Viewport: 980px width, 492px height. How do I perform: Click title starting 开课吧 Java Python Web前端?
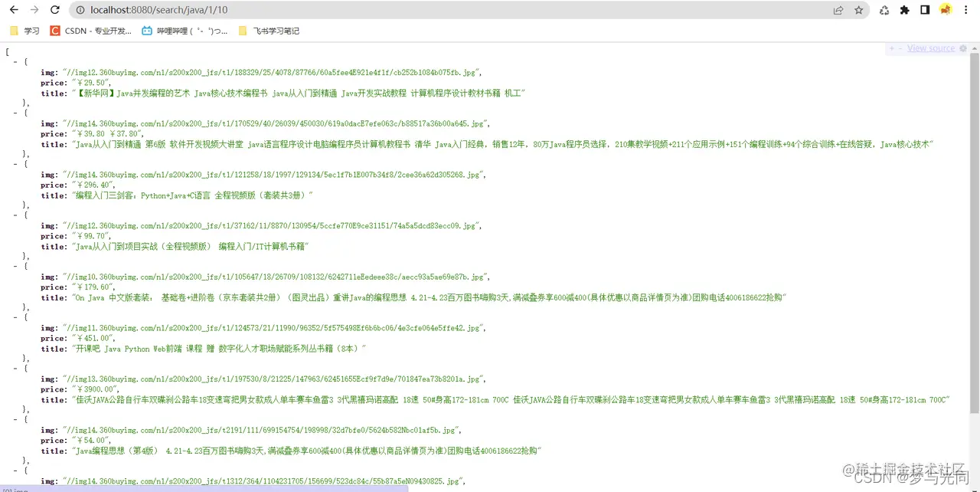click(x=218, y=349)
